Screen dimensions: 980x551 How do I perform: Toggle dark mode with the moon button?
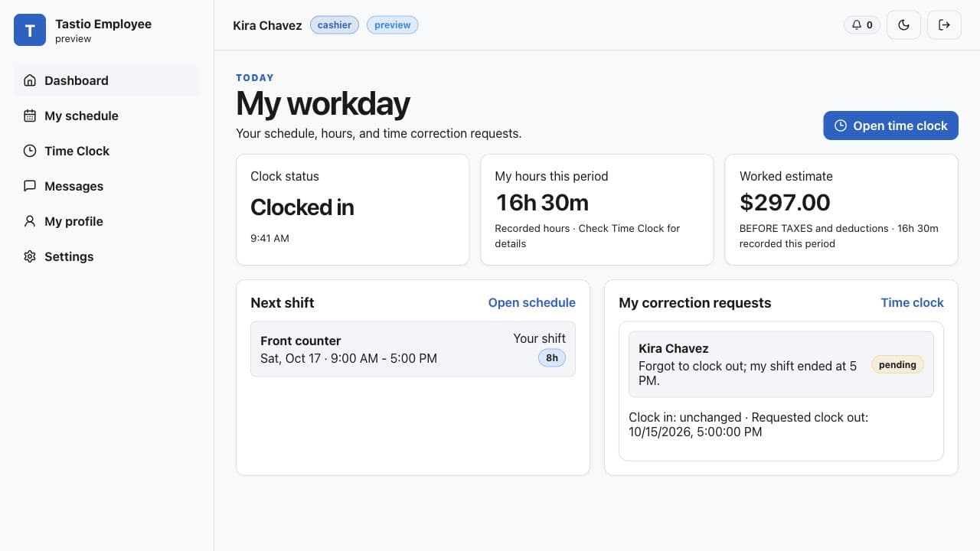pos(903,25)
